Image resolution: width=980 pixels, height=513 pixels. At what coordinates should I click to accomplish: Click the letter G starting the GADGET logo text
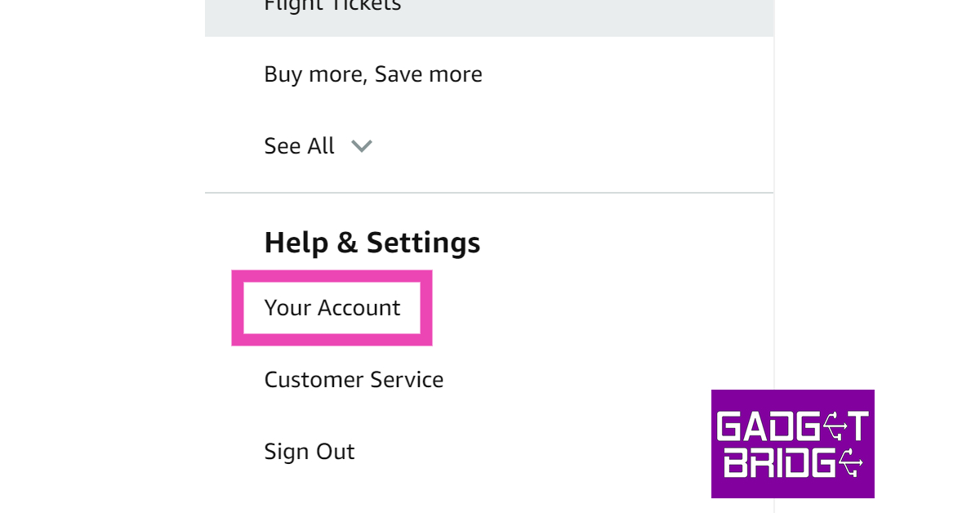click(728, 426)
